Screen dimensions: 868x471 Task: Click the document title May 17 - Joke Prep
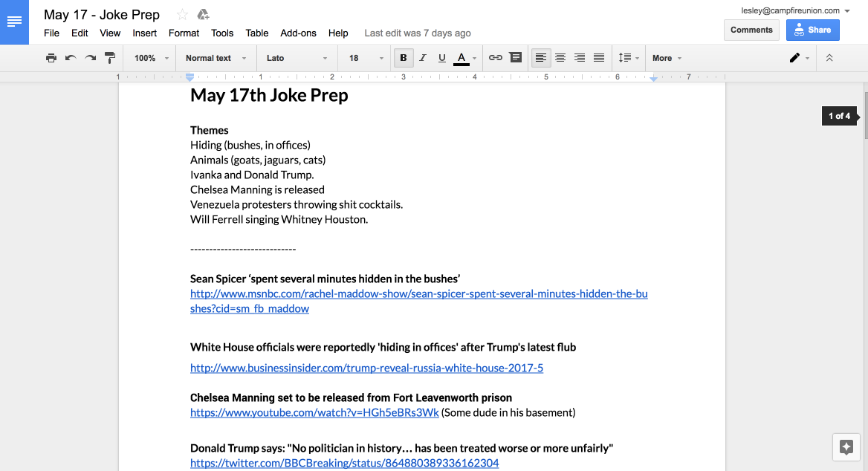(x=102, y=15)
